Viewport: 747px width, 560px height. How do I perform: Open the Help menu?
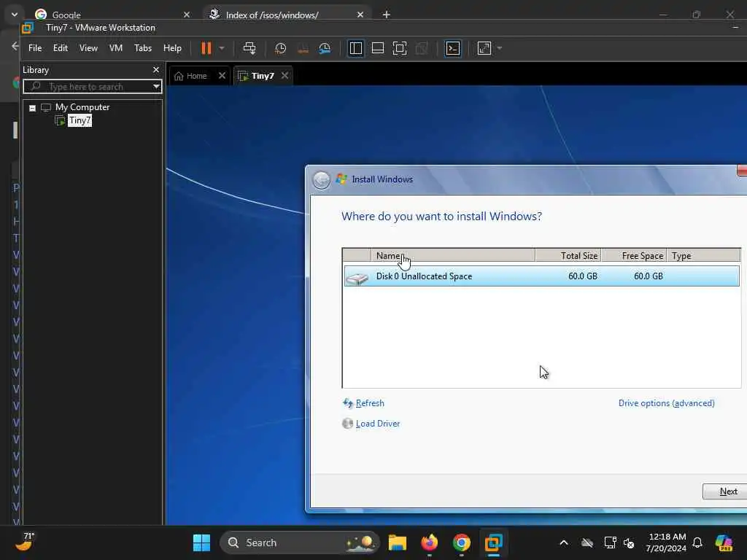[x=172, y=48]
